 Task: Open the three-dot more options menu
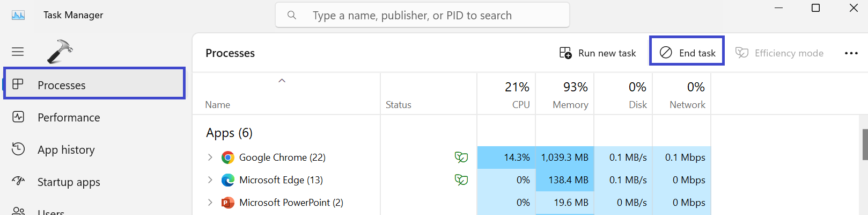click(x=851, y=53)
